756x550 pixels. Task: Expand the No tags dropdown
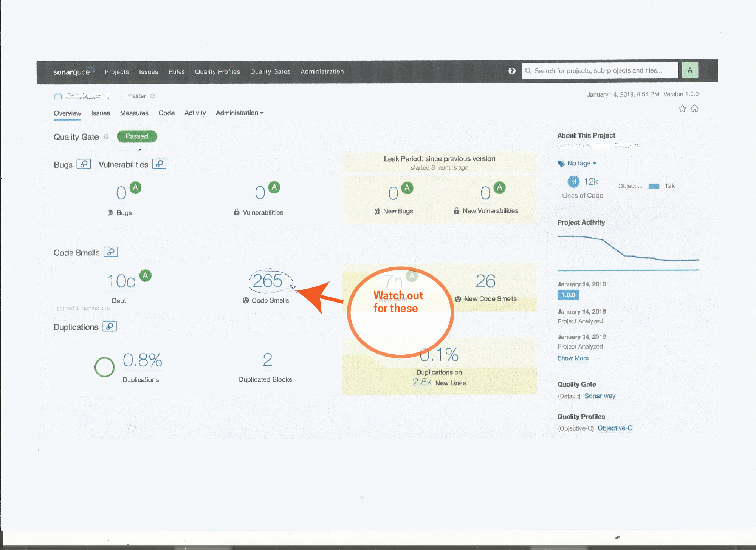pos(582,163)
